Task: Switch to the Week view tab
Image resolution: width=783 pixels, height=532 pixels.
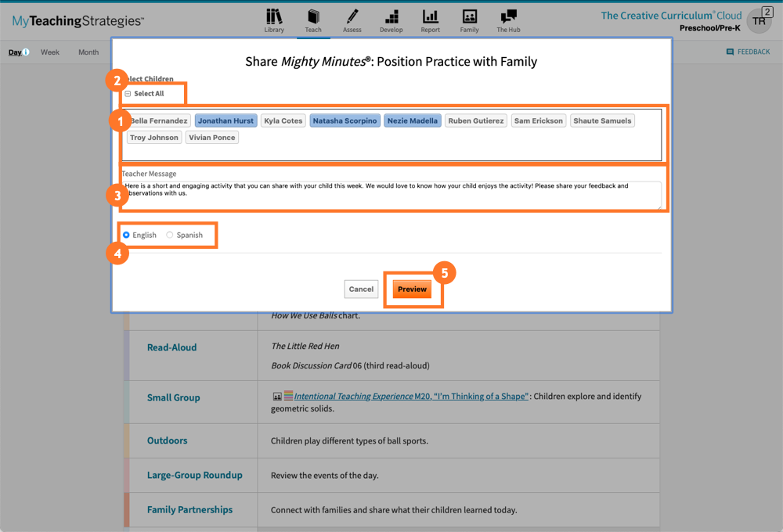Action: [x=50, y=52]
